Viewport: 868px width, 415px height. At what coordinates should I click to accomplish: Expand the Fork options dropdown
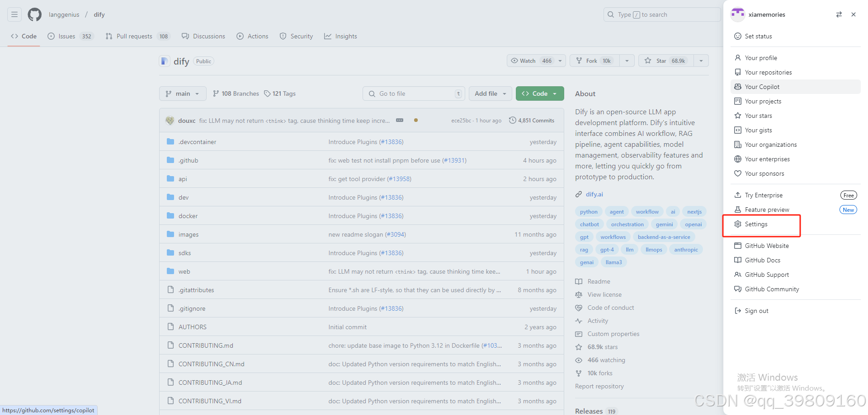pos(627,61)
